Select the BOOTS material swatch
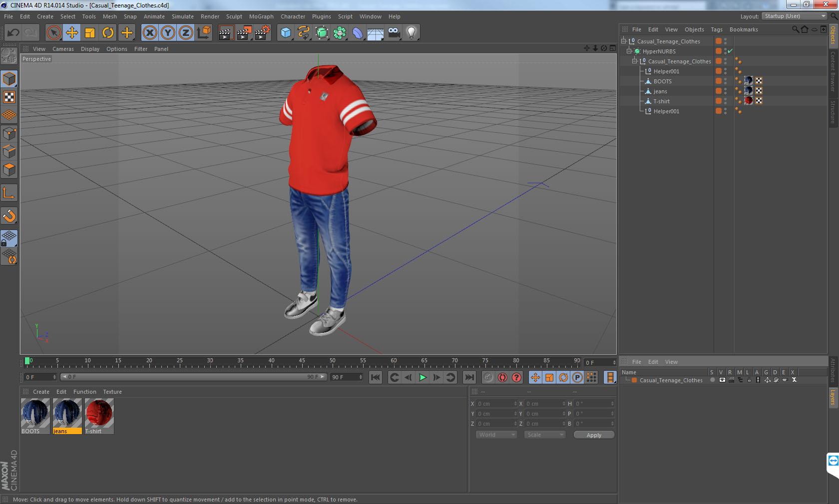839x504 pixels. click(35, 416)
